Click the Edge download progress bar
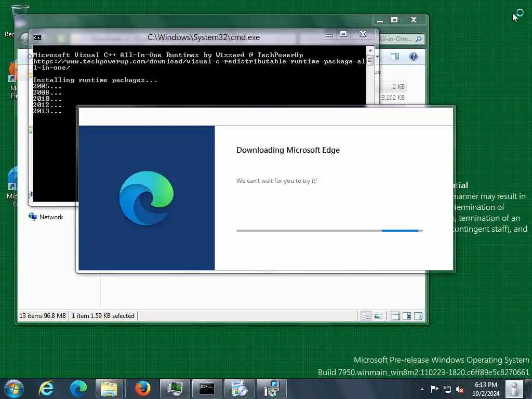 tap(329, 231)
